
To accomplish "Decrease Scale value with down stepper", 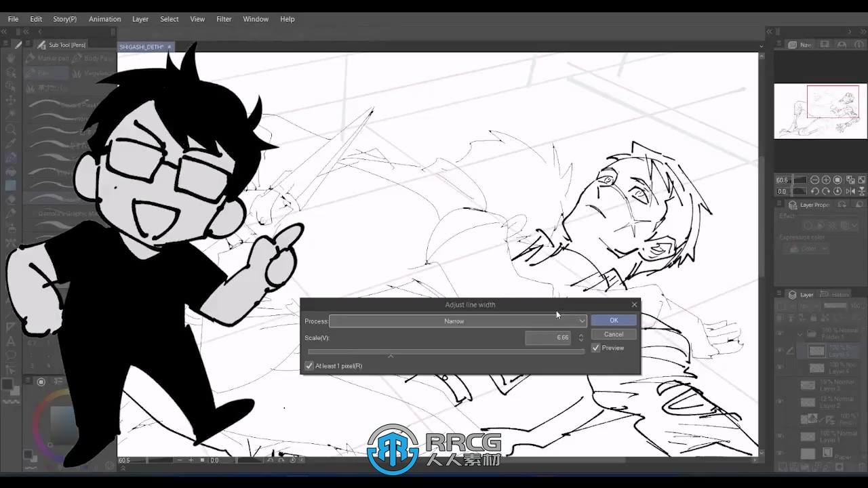I will point(580,340).
